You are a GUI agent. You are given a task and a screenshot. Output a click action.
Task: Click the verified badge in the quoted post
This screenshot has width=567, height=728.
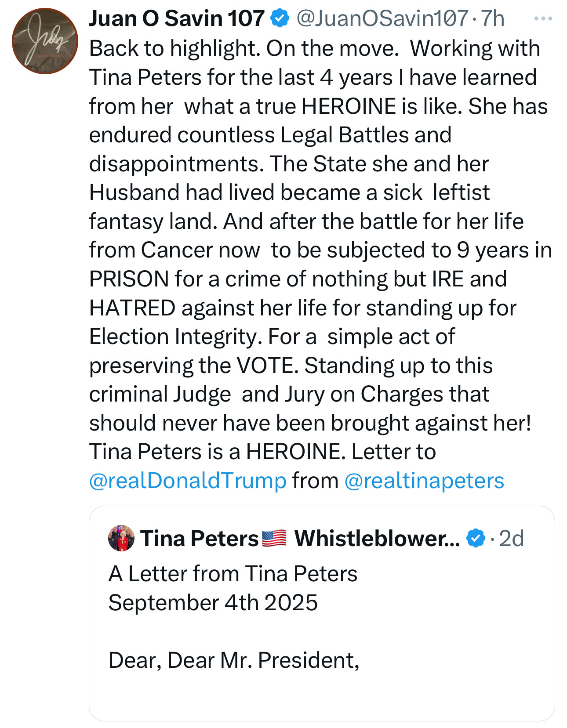(x=475, y=538)
